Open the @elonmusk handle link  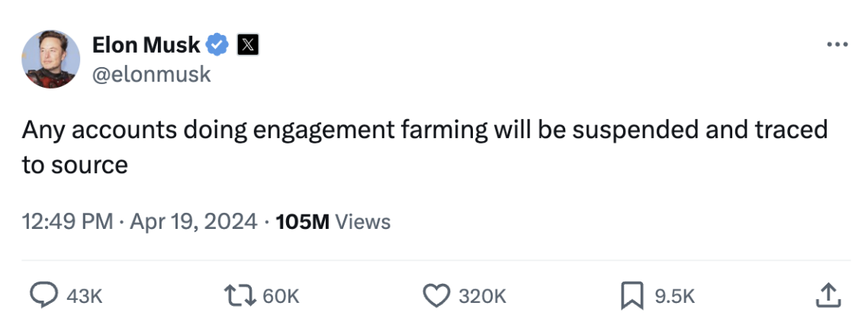(151, 75)
